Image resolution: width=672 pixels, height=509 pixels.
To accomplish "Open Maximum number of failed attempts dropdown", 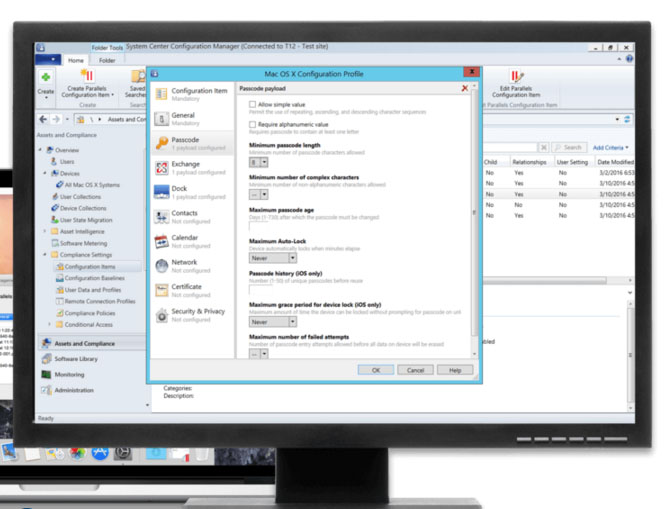I will click(x=264, y=353).
